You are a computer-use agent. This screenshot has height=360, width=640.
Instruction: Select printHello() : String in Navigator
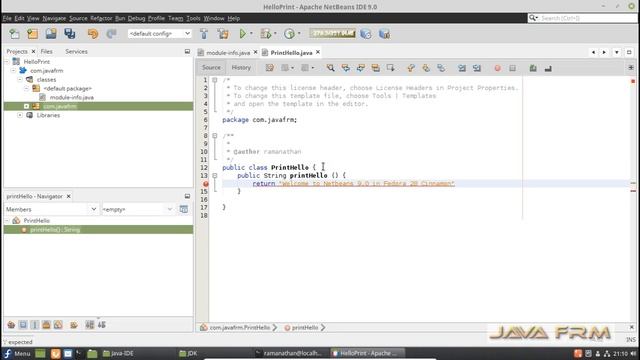point(55,230)
